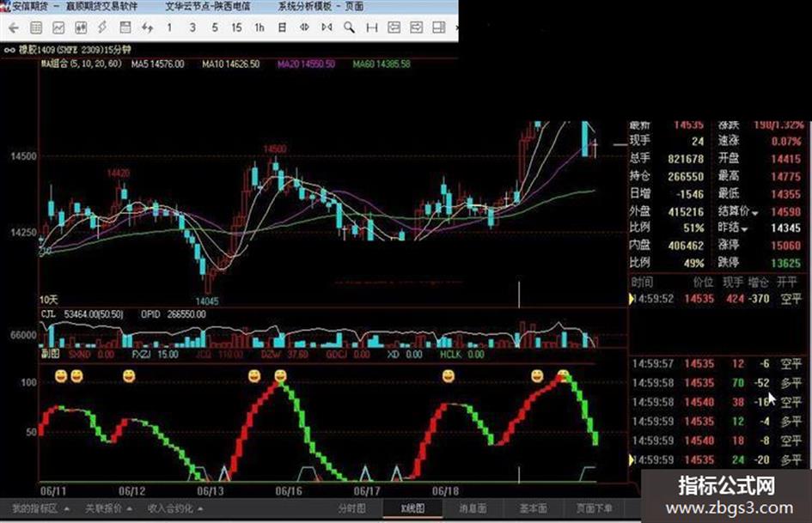Click 持仓 266550 value
Image resolution: width=812 pixels, height=523 pixels.
tap(686, 177)
